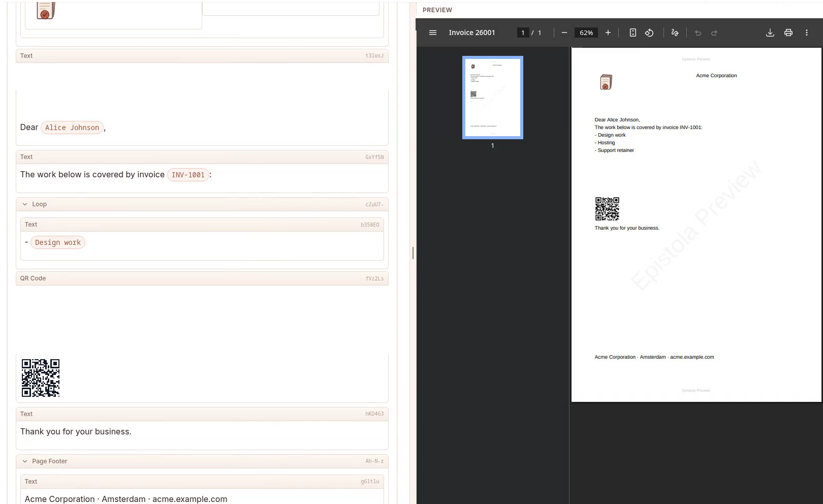This screenshot has width=823, height=504.
Task: Click 'Acme Corporation' heading in PDF page
Action: coord(716,76)
